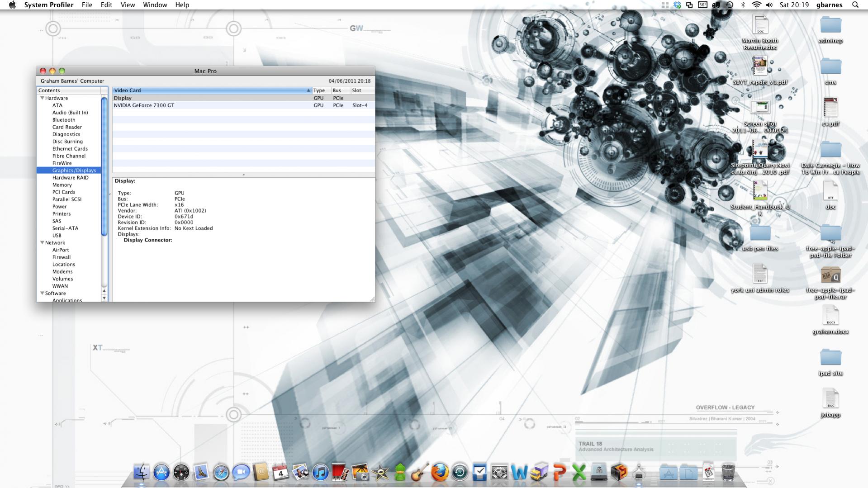Open Mail from the Dock
The width and height of the screenshot is (868, 488).
(201, 472)
